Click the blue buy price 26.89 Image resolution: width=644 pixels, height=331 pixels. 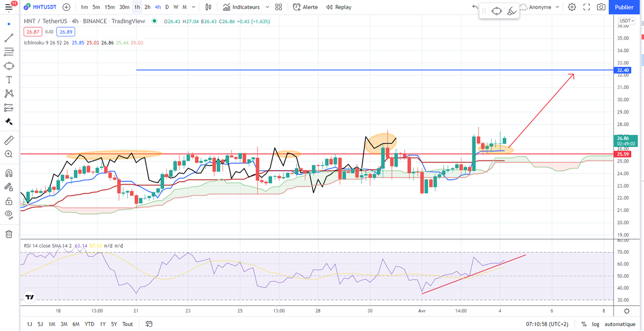pos(66,32)
